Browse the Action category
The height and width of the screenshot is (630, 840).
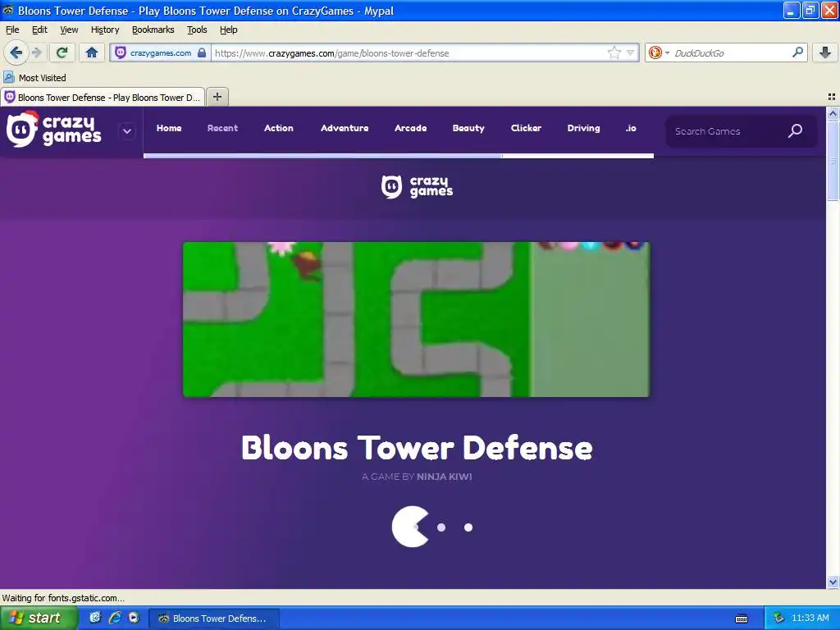(x=279, y=128)
